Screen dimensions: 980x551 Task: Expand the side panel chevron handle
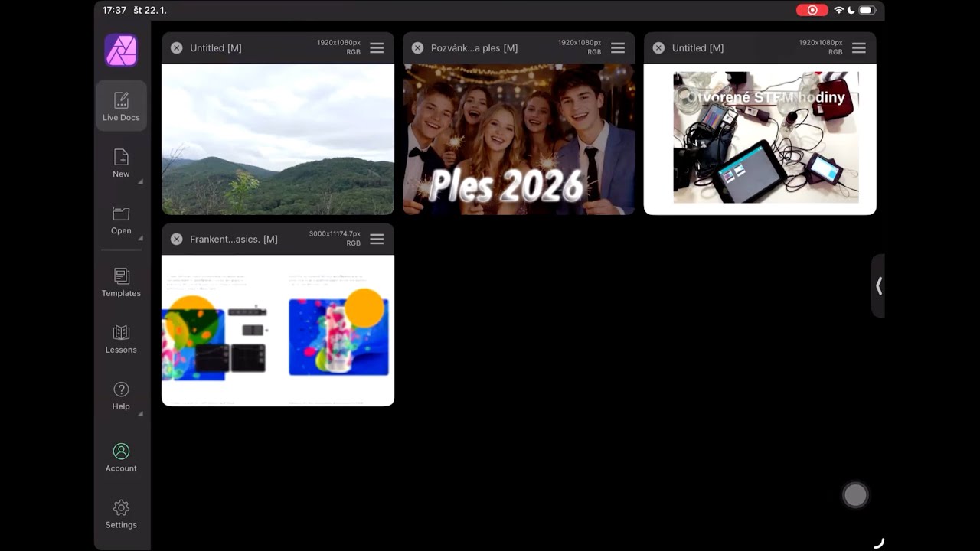click(x=878, y=285)
